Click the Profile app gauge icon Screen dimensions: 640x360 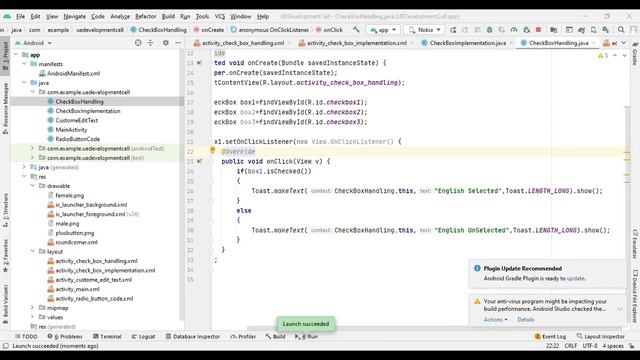(514, 30)
